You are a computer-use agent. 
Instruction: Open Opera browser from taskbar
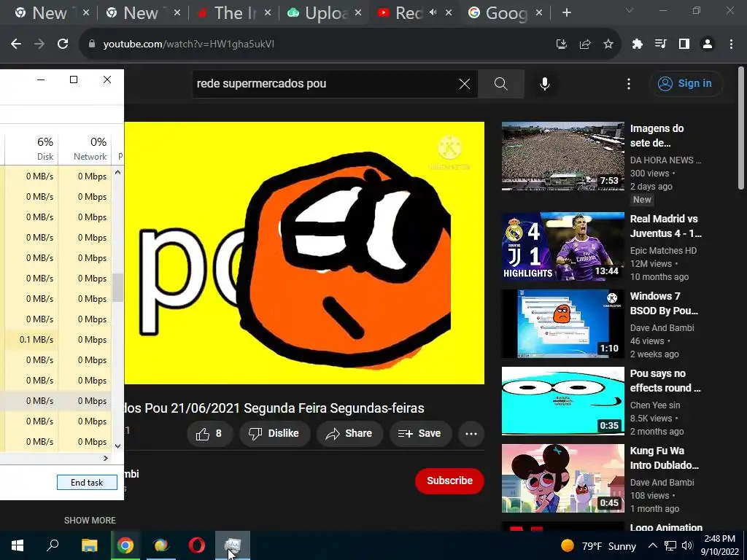click(x=197, y=545)
